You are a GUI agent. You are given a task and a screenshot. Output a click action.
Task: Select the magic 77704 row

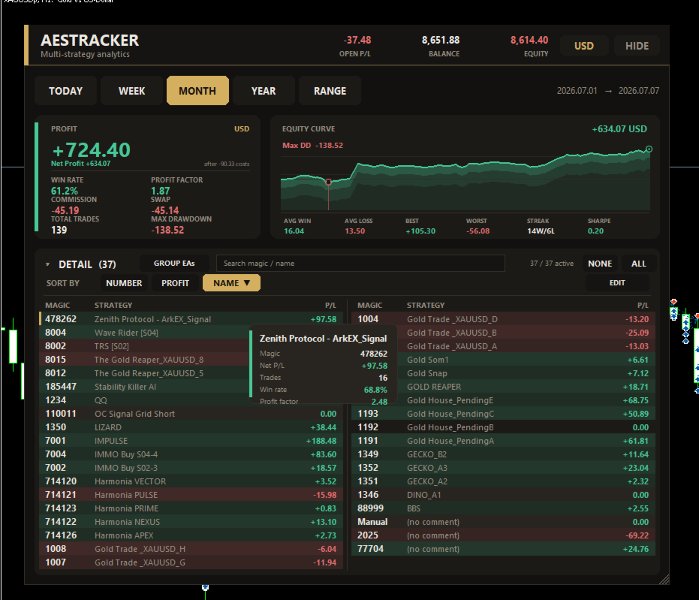[504, 549]
